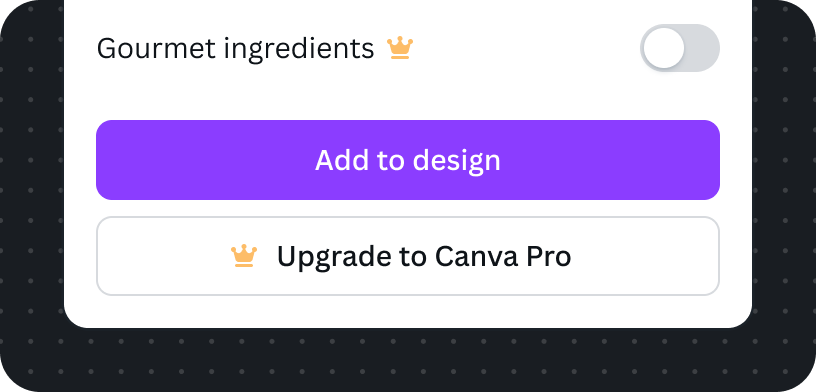Screen dimensions: 816x392
Task: Click the purple Add to design button
Action: [408, 160]
